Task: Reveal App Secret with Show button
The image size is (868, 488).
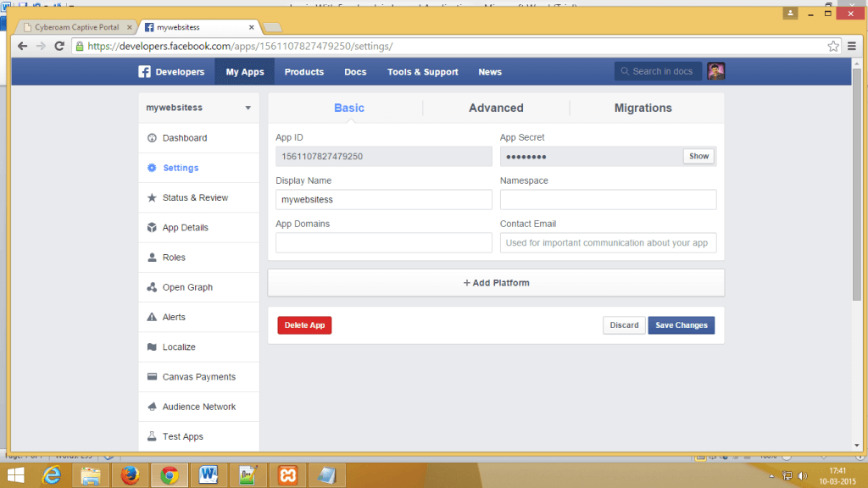Action: click(x=698, y=157)
